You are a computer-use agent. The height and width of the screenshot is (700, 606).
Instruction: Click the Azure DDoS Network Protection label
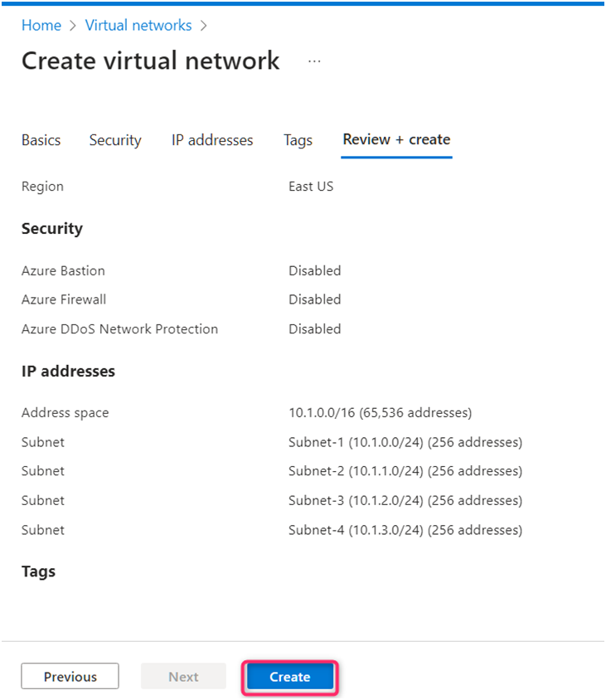pos(119,328)
